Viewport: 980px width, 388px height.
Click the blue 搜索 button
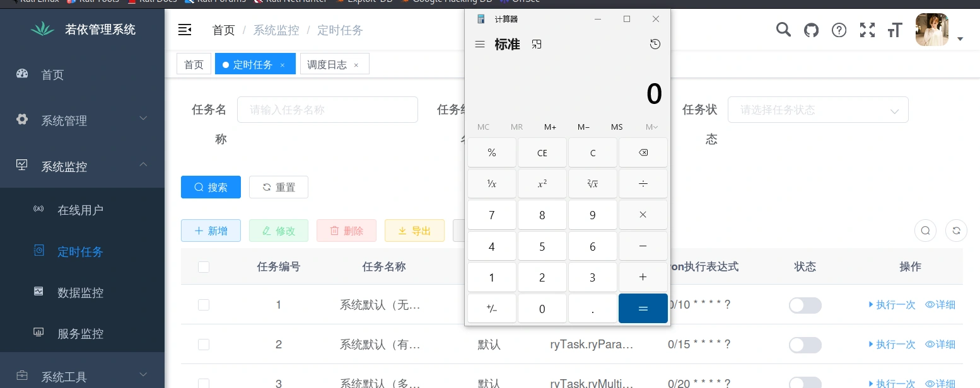(211, 187)
